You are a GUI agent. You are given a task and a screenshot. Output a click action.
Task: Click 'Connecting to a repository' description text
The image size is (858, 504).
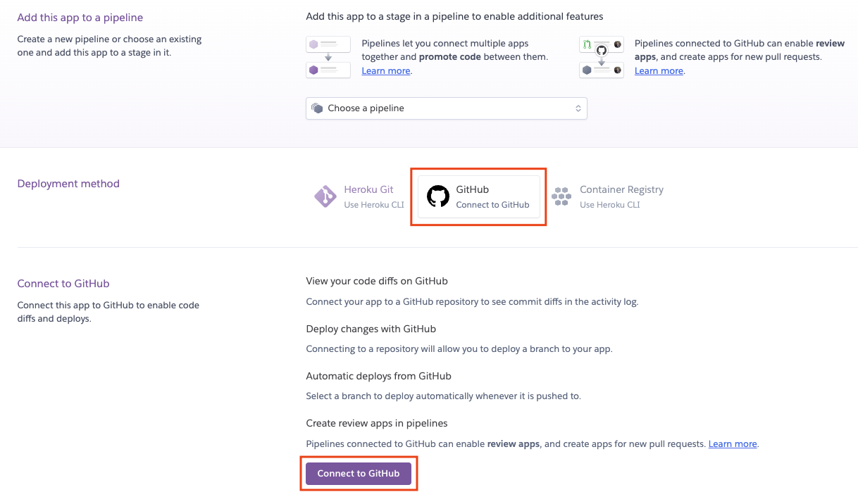tap(459, 348)
